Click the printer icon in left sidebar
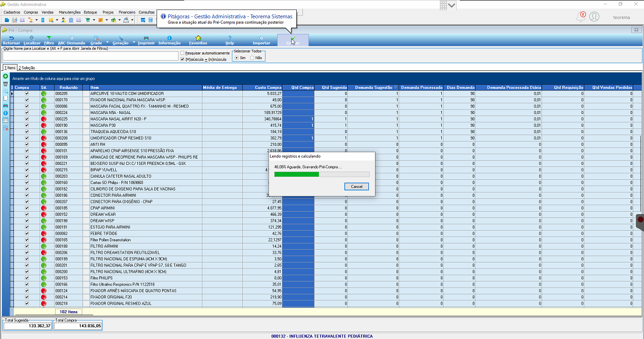Screen dimensions: 644x339 tap(6, 105)
